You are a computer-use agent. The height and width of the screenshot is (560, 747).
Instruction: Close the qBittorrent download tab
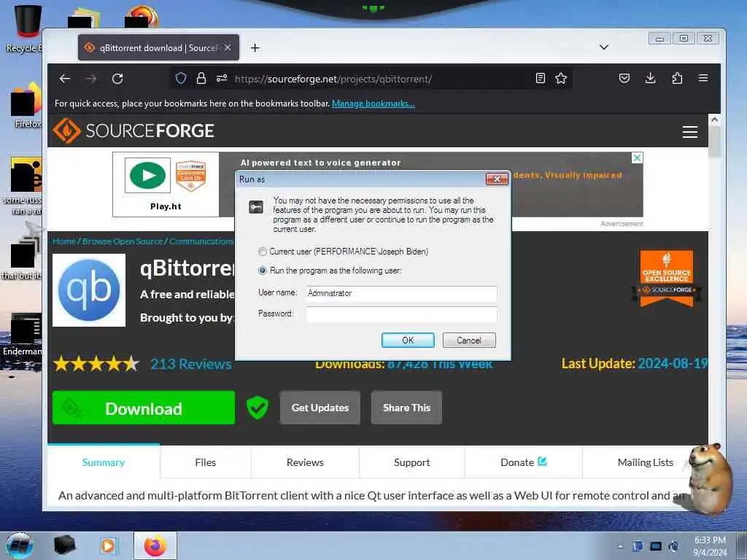[228, 47]
